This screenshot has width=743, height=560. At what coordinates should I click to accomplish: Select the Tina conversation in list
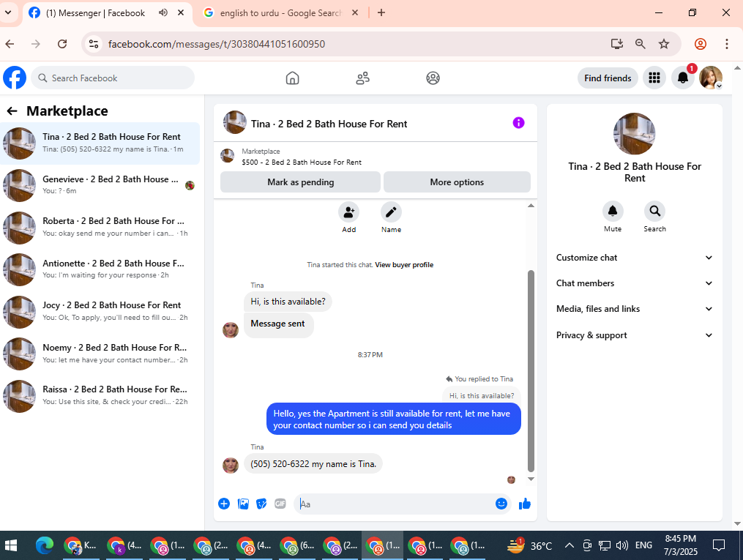(100, 143)
